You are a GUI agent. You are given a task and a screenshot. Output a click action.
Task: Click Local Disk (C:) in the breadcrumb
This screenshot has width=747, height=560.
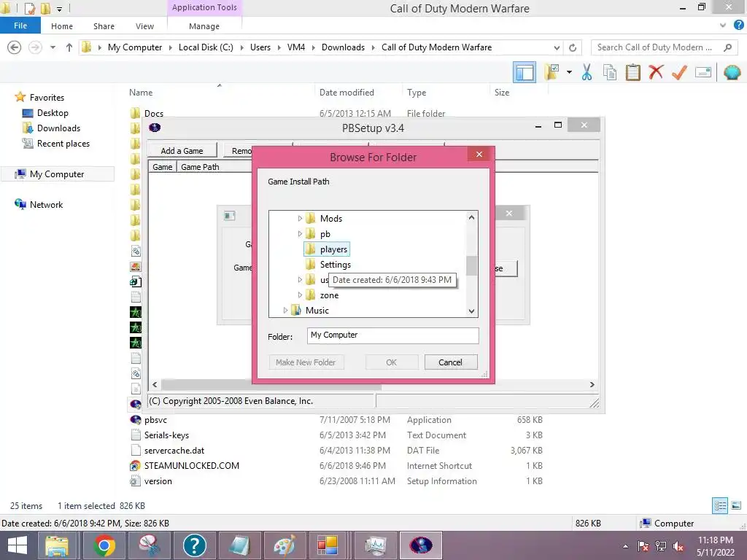[206, 47]
